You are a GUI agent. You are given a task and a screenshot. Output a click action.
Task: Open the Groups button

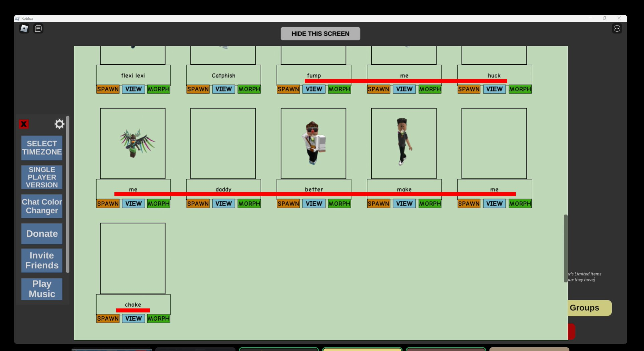click(589, 308)
